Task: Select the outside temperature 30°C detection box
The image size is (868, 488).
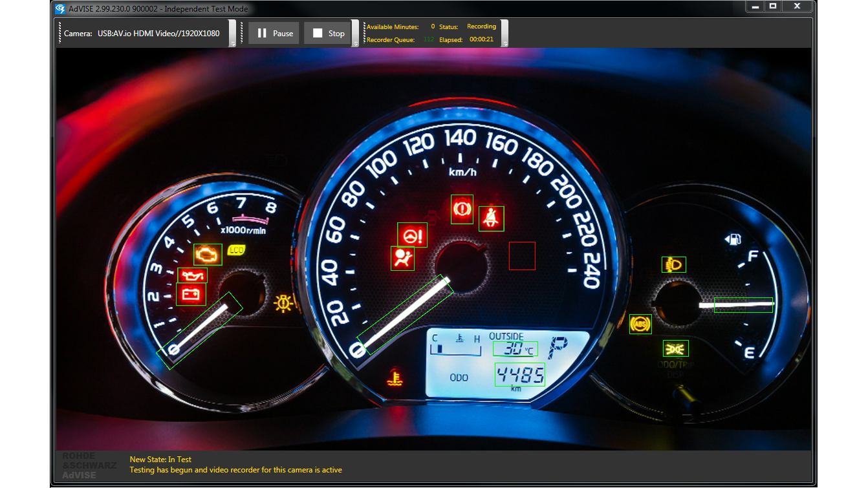Action: pos(515,348)
